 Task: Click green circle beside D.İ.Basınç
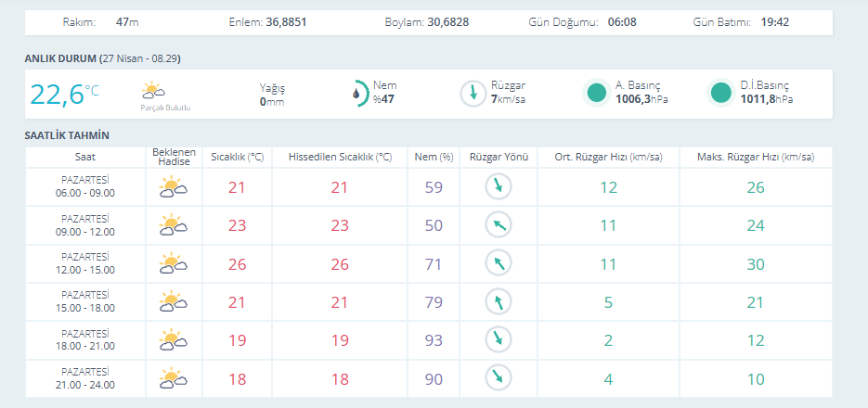click(719, 93)
